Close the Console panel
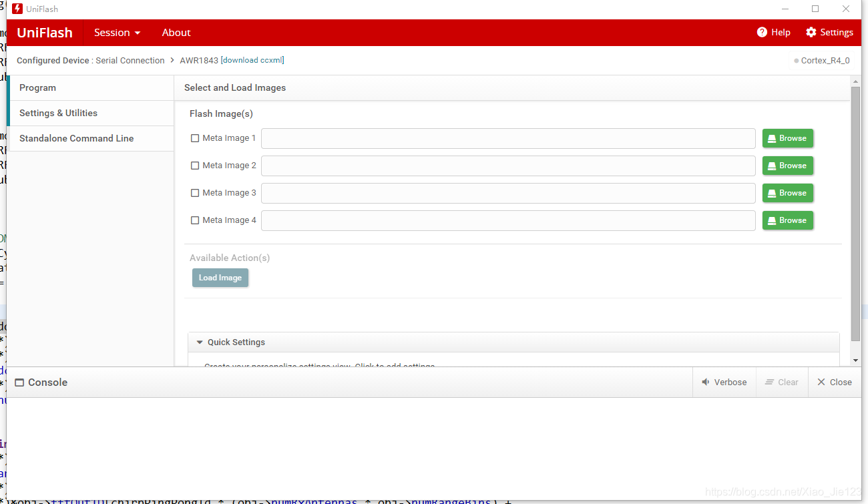The height and width of the screenshot is (504, 868). (x=835, y=383)
